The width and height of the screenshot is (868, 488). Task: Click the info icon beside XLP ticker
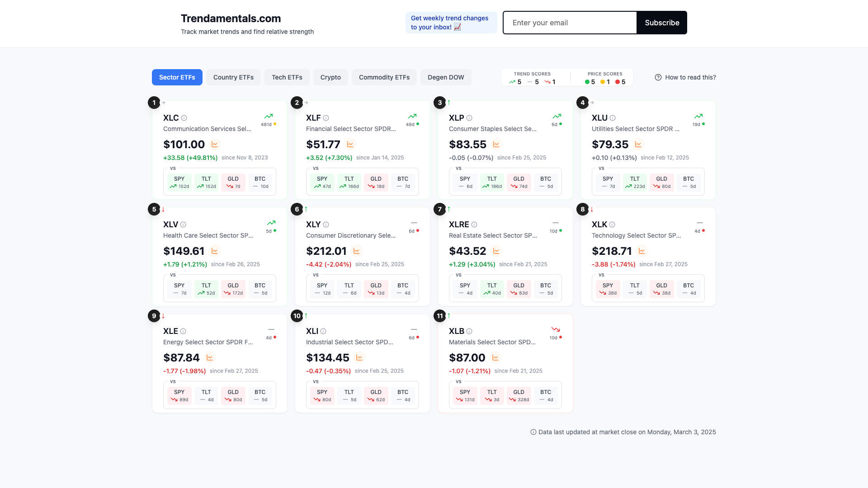pos(469,118)
